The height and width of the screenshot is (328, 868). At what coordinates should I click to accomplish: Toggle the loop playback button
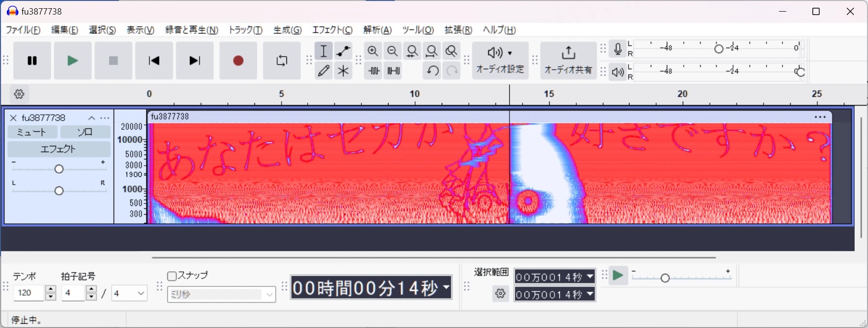[282, 61]
